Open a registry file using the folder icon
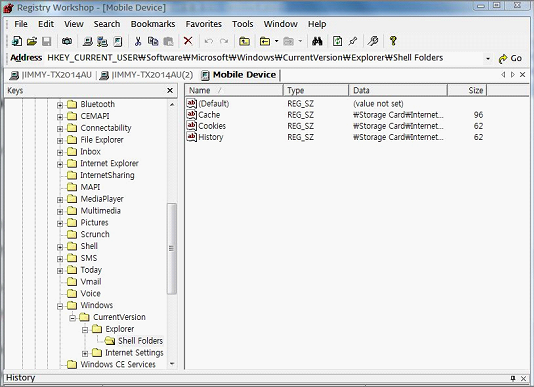Viewport: 534px width, 387px height. pyautogui.click(x=32, y=41)
